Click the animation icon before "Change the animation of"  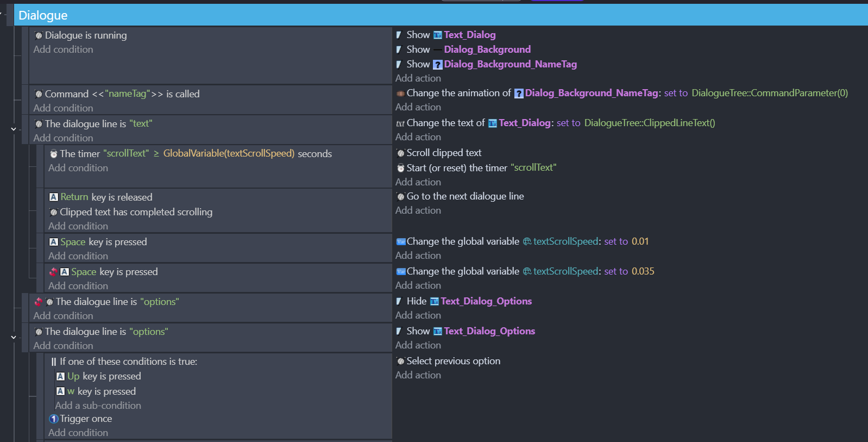[400, 94]
